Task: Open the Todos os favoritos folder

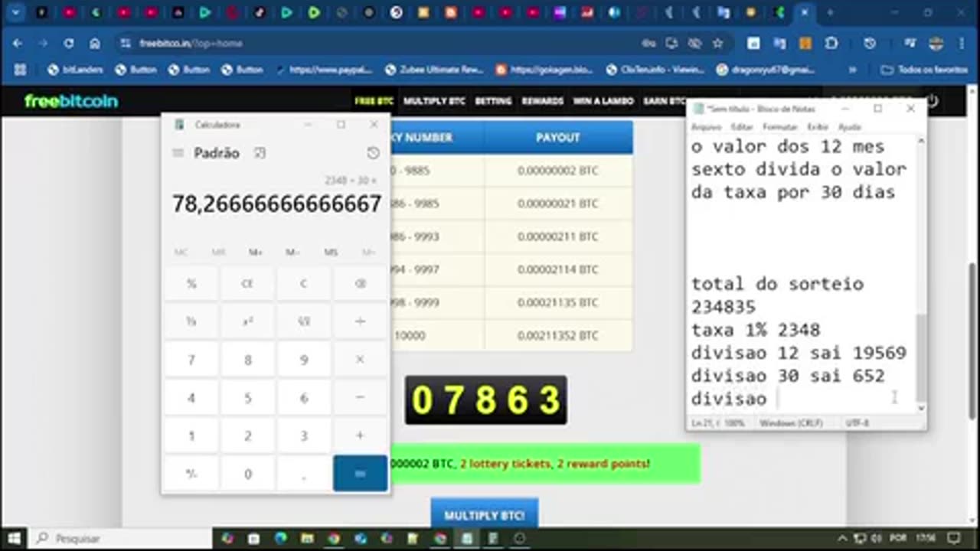Action: (925, 70)
